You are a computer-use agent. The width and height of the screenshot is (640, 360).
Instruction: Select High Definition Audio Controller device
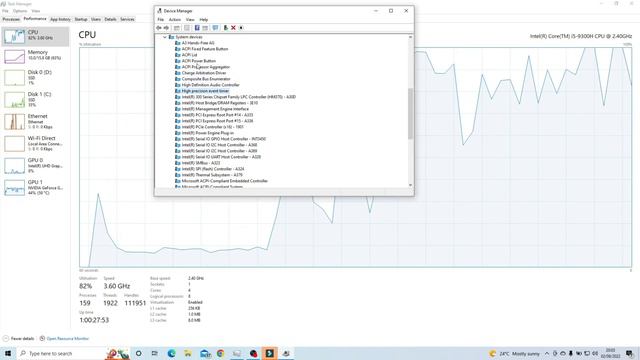211,85
